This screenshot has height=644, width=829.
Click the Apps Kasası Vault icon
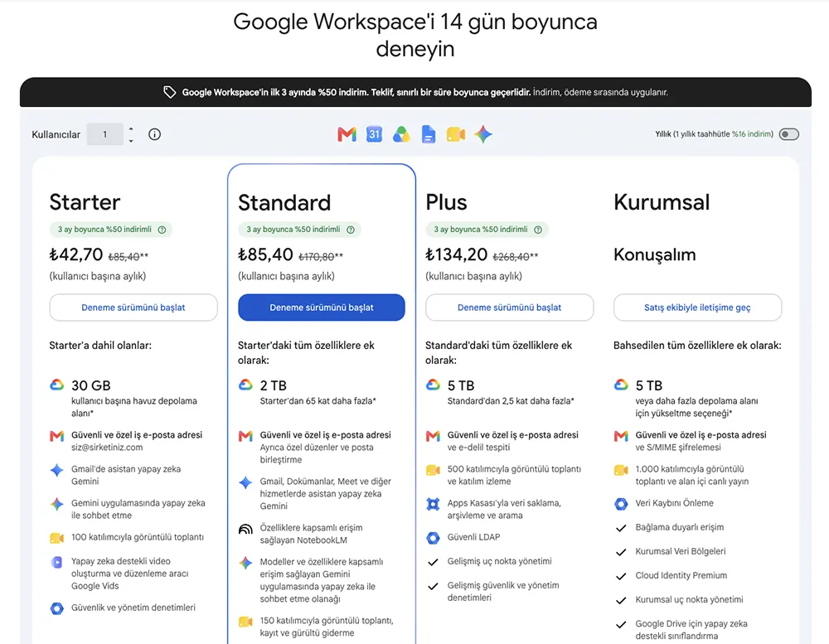(x=433, y=504)
